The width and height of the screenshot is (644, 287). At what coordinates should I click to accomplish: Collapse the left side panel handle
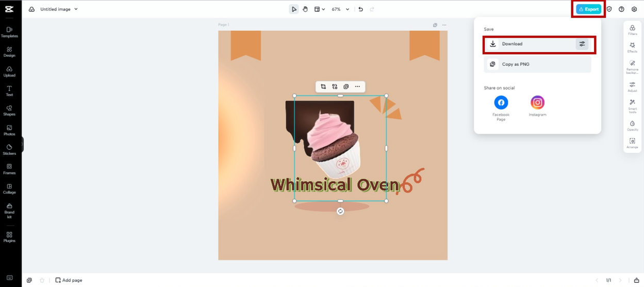point(22,145)
